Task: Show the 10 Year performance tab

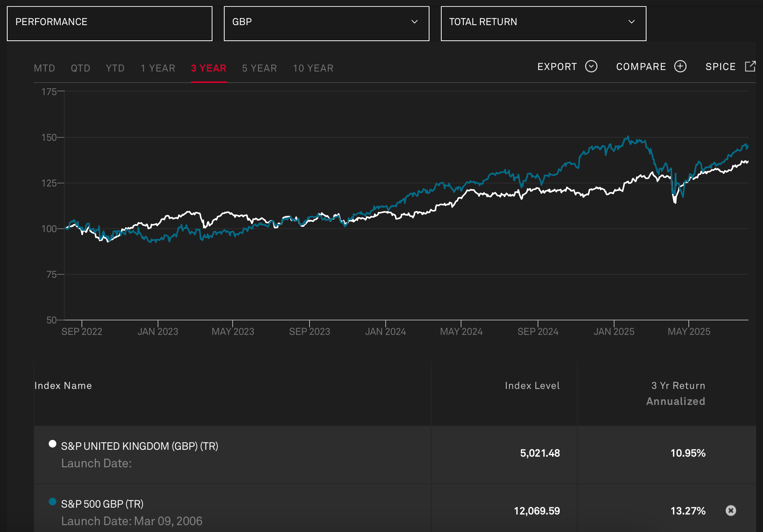Action: click(x=313, y=68)
